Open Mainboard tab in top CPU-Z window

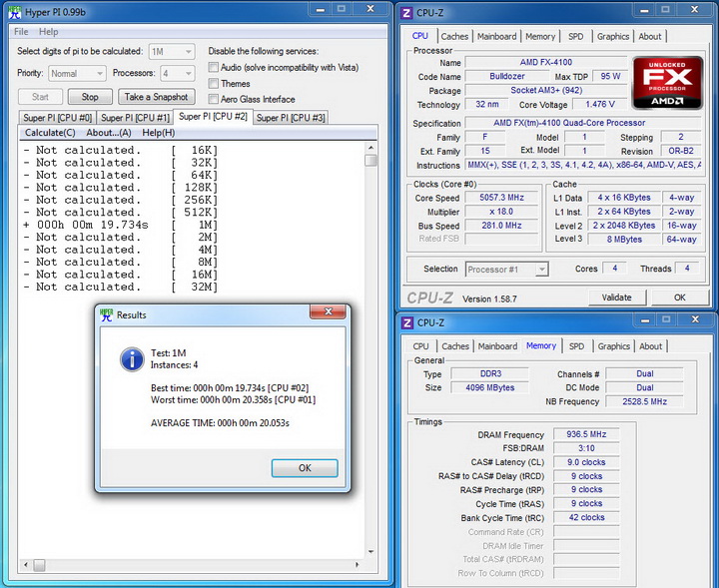tap(496, 36)
